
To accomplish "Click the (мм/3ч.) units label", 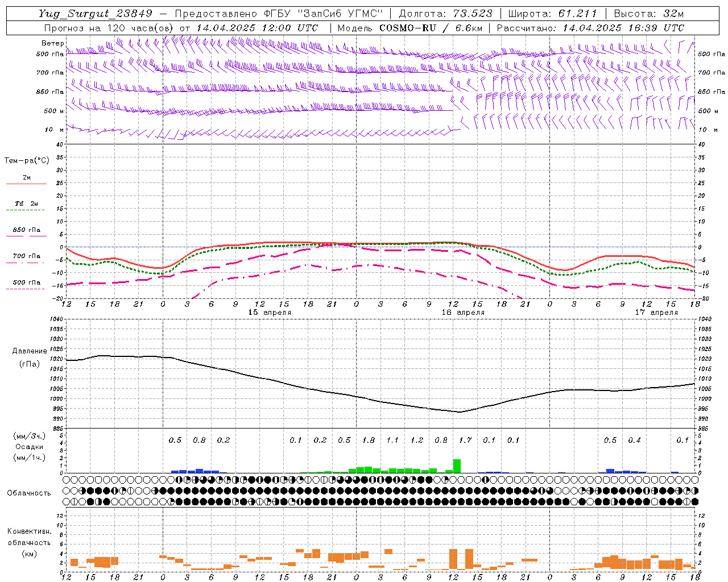I will [x=30, y=436].
